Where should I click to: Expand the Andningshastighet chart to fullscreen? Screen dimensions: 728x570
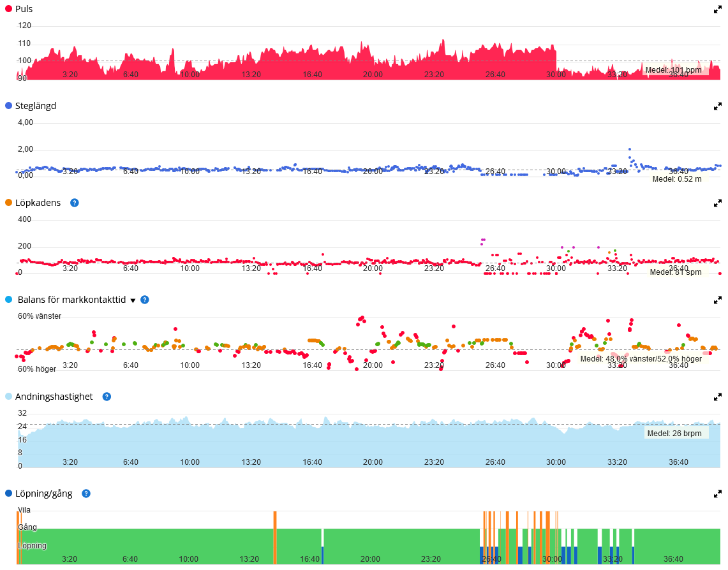[x=717, y=397]
